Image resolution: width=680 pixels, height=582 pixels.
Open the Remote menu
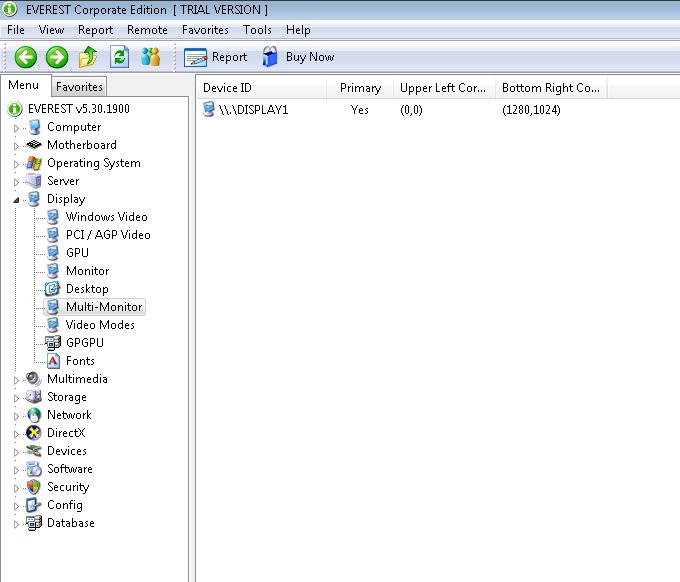(x=147, y=30)
